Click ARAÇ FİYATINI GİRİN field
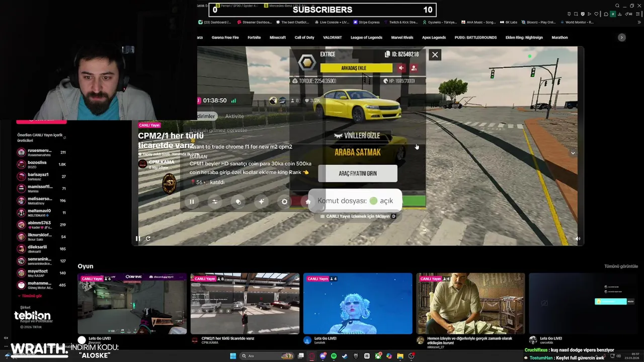 click(x=358, y=173)
